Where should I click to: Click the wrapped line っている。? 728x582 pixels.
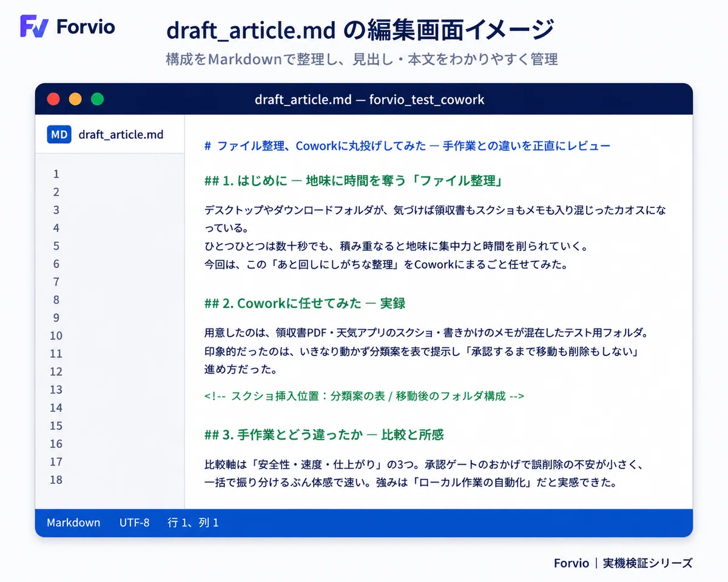226,229
